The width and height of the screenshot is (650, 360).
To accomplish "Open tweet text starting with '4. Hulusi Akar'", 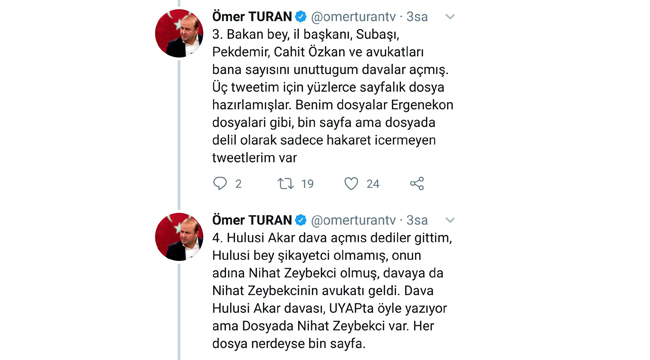I will (332, 291).
